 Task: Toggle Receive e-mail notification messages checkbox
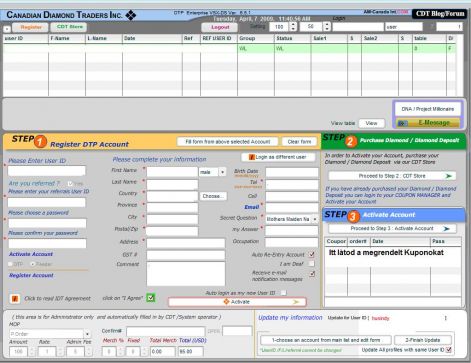[x=312, y=274]
